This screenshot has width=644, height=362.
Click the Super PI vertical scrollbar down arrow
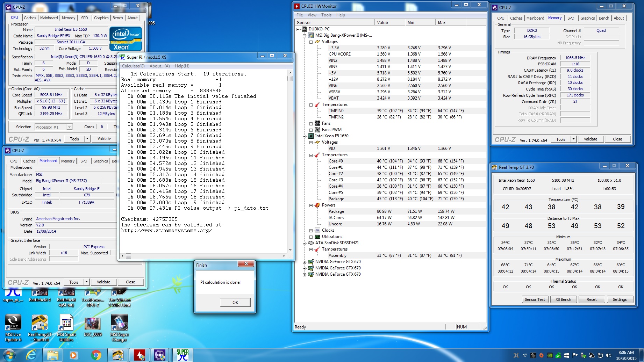tap(290, 250)
